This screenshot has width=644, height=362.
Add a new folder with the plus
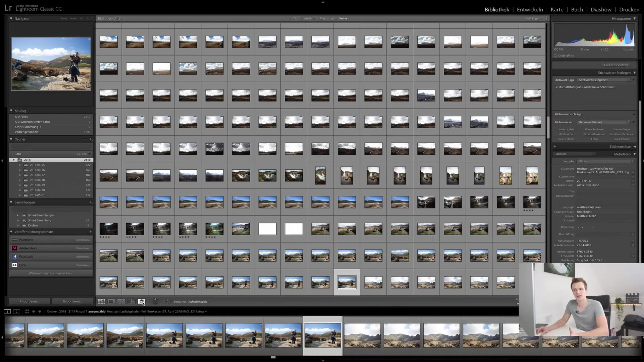[91, 139]
